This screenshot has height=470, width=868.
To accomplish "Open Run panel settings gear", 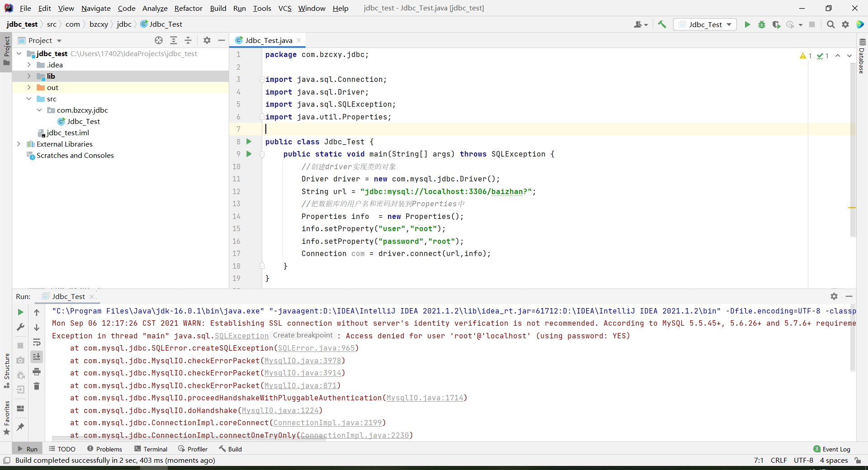I will click(x=834, y=296).
